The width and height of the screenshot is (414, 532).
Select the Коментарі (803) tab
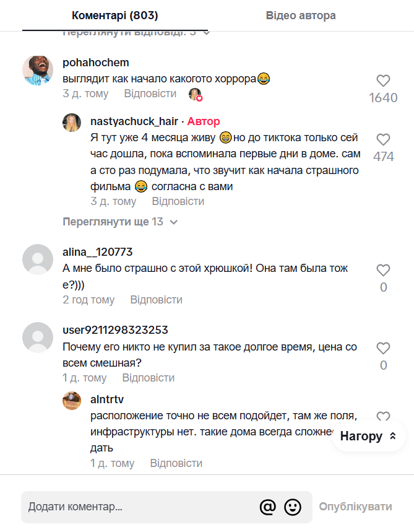point(115,15)
